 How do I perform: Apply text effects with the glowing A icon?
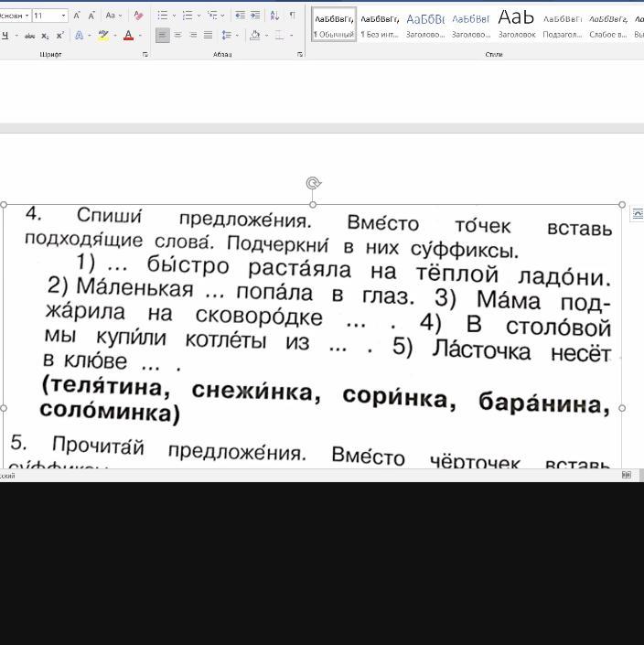click(x=79, y=36)
